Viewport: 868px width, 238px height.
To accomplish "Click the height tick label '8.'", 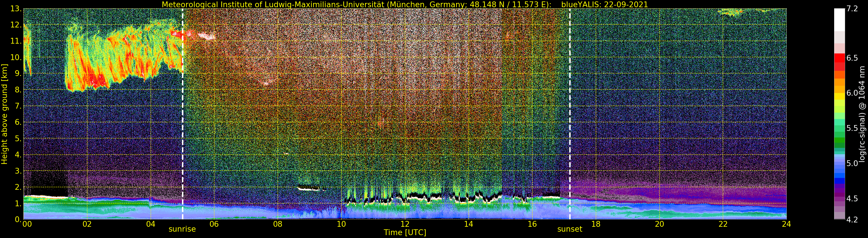I will 18,90.
